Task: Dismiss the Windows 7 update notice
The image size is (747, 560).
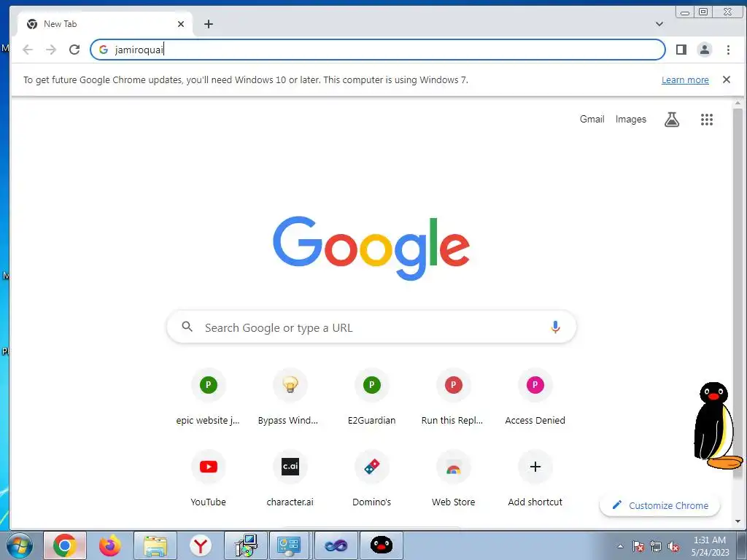Action: point(727,79)
